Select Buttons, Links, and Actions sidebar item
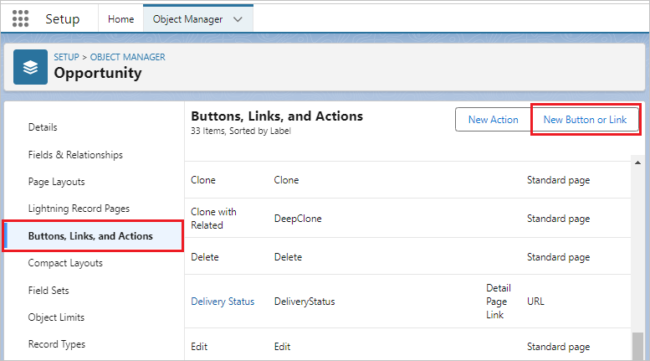This screenshot has height=361, width=650. (x=93, y=236)
